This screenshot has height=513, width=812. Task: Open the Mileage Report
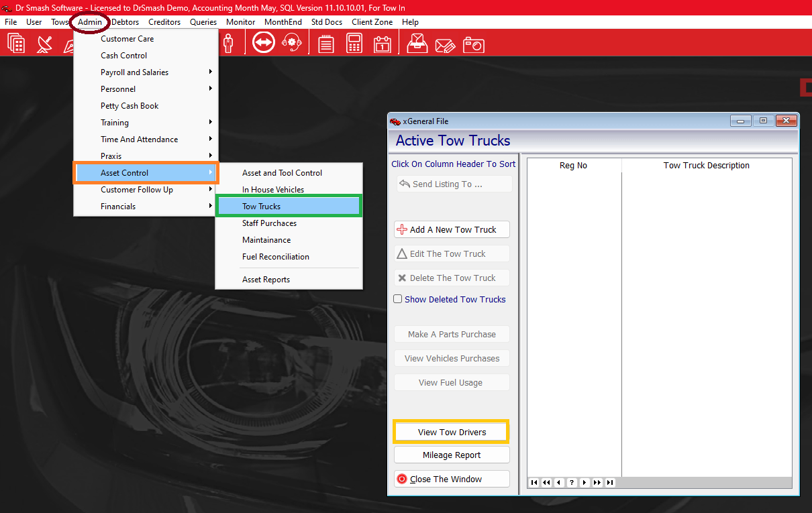[x=451, y=455]
